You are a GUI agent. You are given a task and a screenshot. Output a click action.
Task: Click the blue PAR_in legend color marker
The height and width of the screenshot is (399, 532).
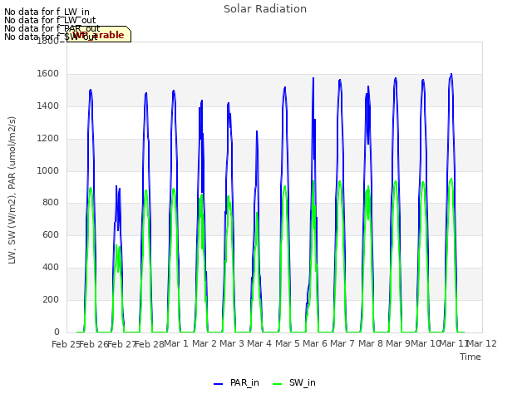coord(218,384)
